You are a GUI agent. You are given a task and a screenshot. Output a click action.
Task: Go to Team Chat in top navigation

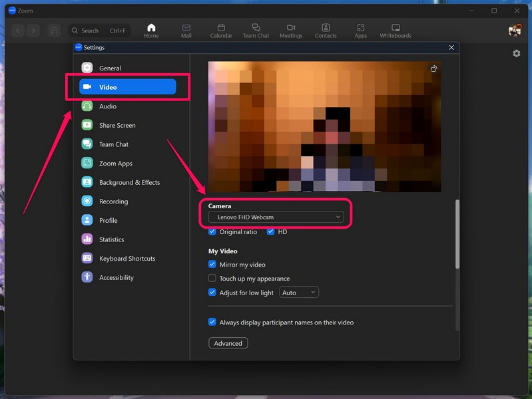click(x=256, y=31)
